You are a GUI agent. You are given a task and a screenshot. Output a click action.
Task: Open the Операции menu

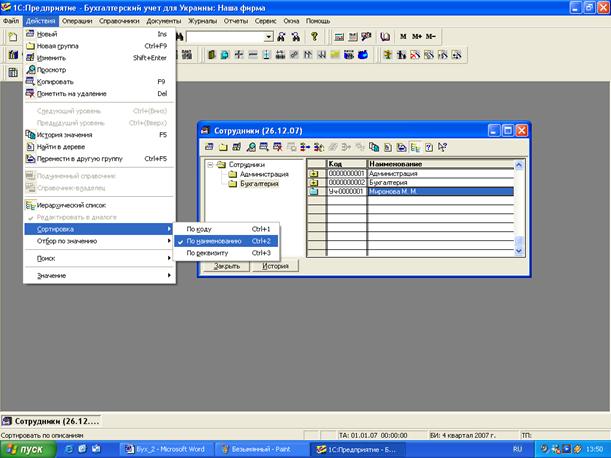pos(77,21)
